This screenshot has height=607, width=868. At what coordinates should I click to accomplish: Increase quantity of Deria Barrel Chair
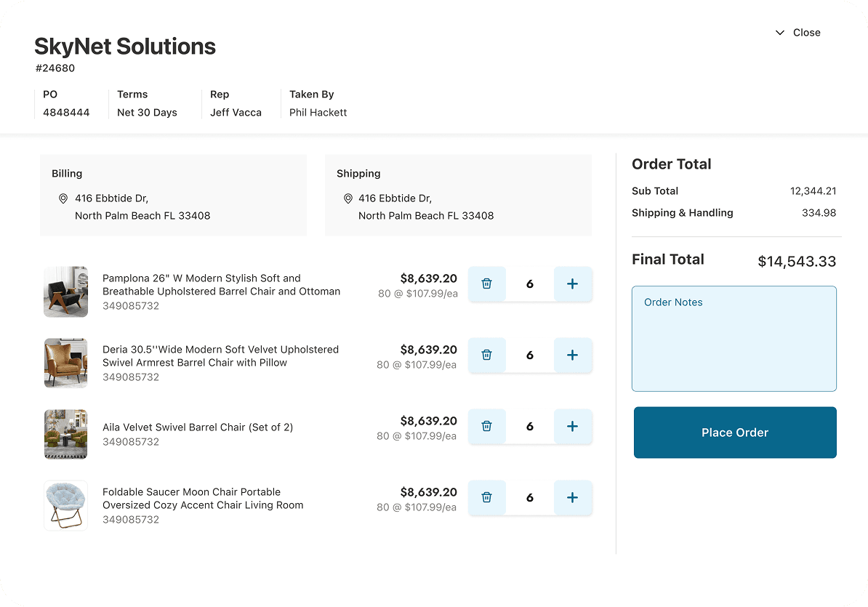(572, 355)
